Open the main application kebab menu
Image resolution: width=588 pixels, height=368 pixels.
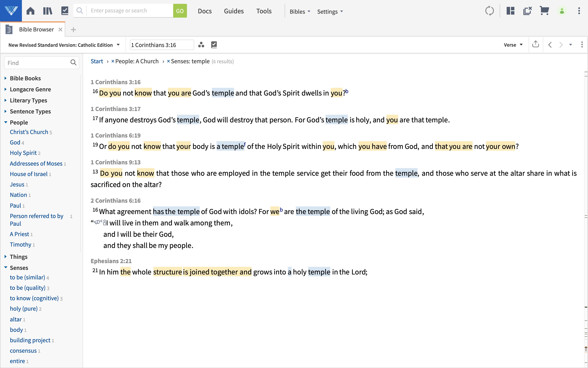[579, 11]
